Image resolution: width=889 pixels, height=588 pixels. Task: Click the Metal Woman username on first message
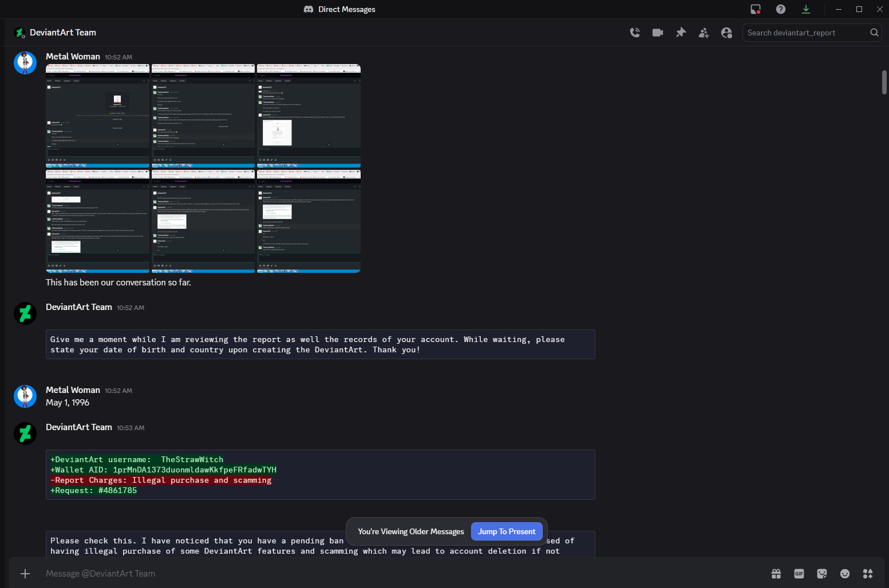click(73, 57)
